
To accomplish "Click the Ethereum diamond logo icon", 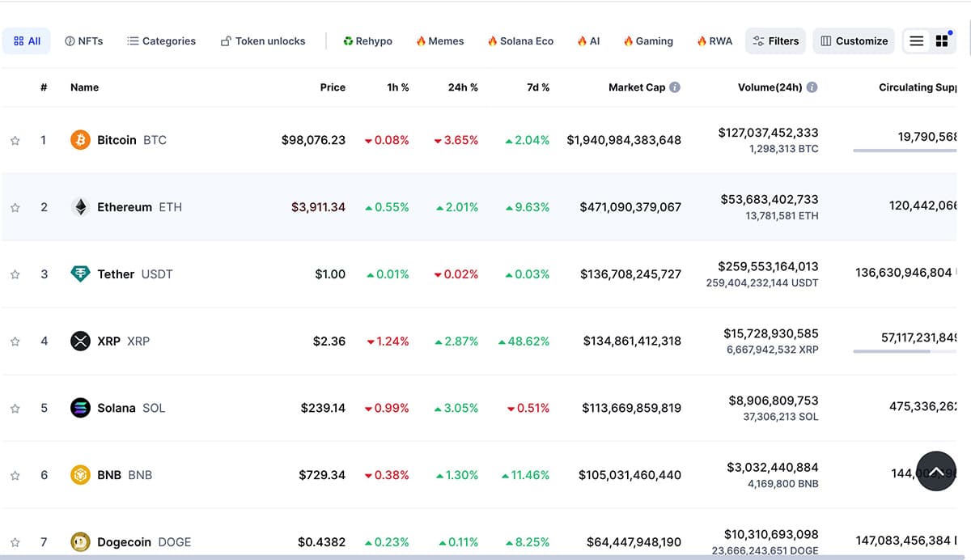I will tap(80, 207).
